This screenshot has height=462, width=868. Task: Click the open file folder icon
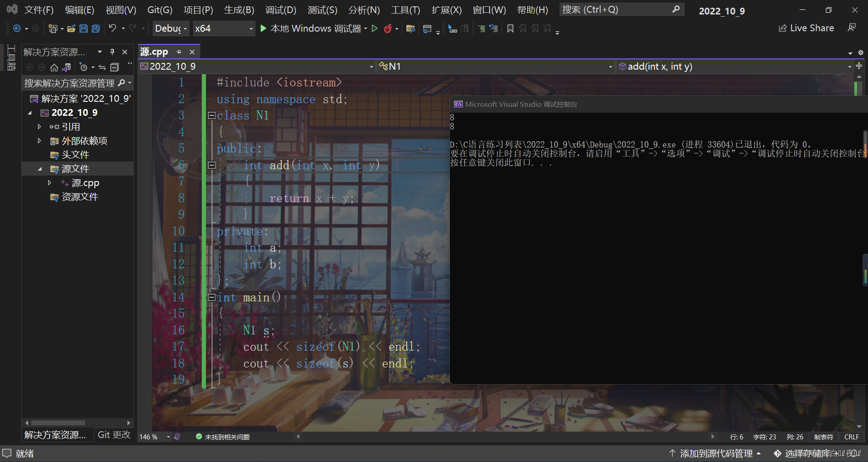coord(71,29)
